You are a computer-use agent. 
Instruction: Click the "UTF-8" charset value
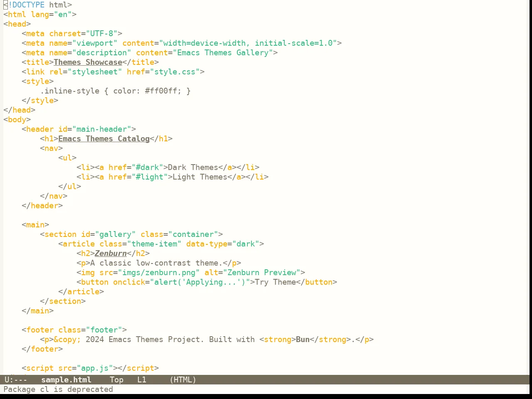point(101,34)
